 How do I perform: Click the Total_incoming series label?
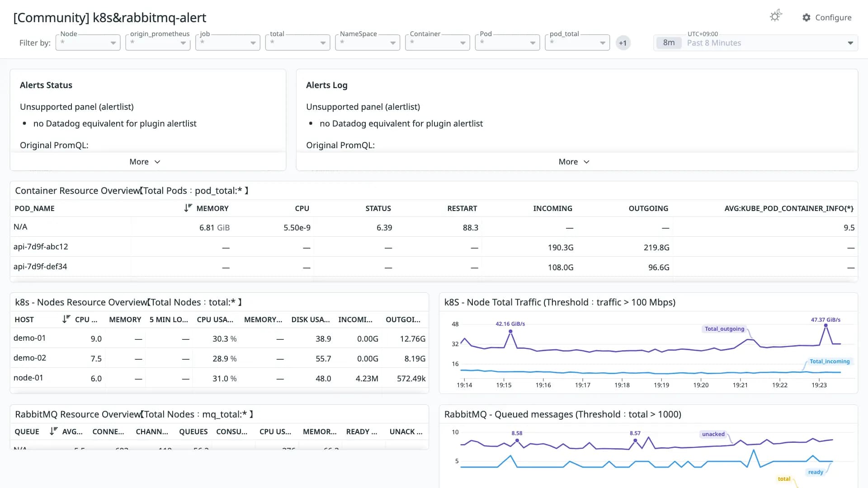[830, 361]
